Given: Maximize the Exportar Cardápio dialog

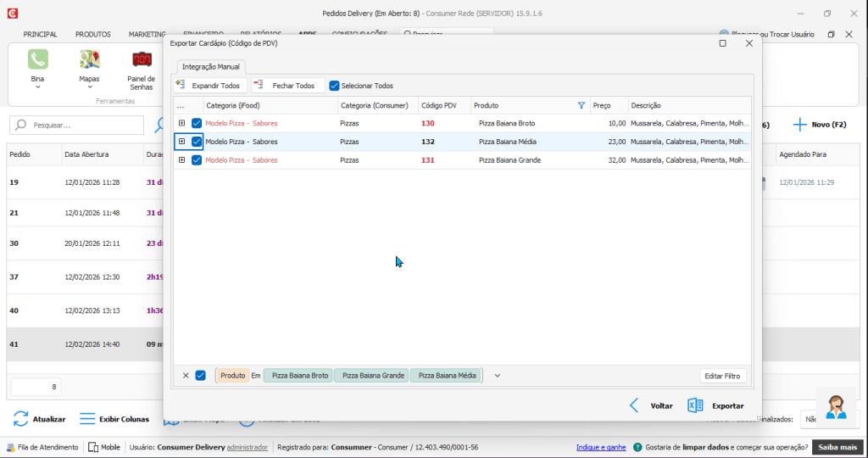Looking at the screenshot, I should click(722, 43).
